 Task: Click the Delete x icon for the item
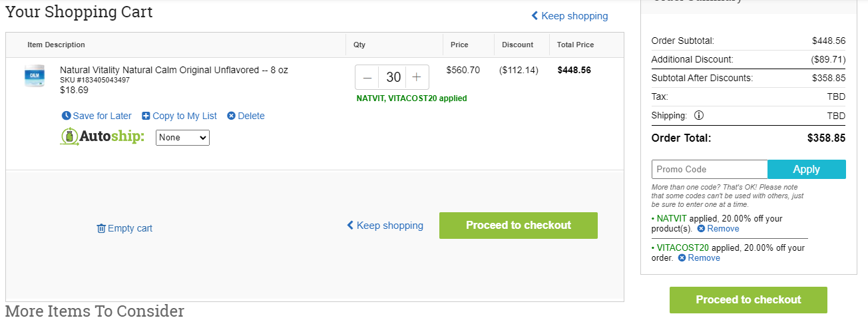point(231,116)
